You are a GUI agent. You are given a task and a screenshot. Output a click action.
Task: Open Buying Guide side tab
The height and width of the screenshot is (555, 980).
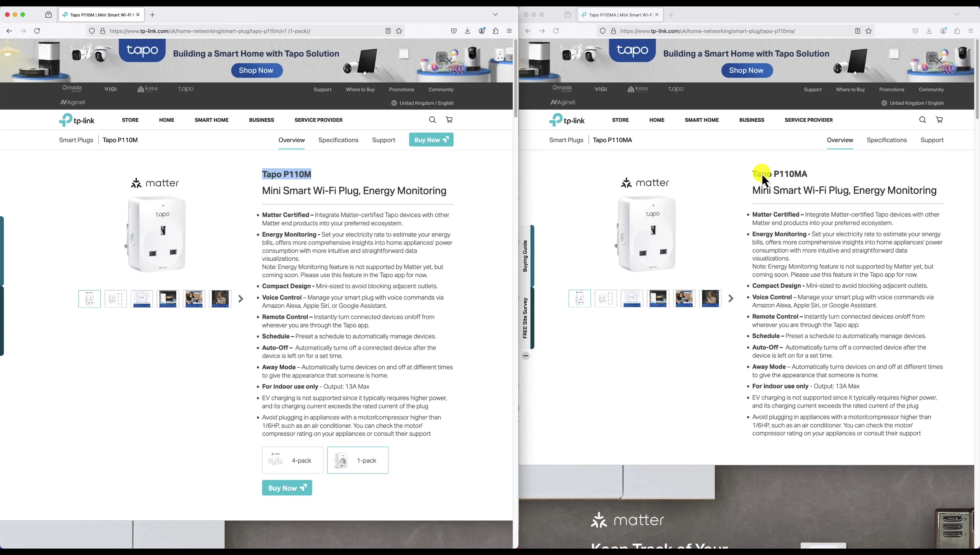(x=526, y=256)
